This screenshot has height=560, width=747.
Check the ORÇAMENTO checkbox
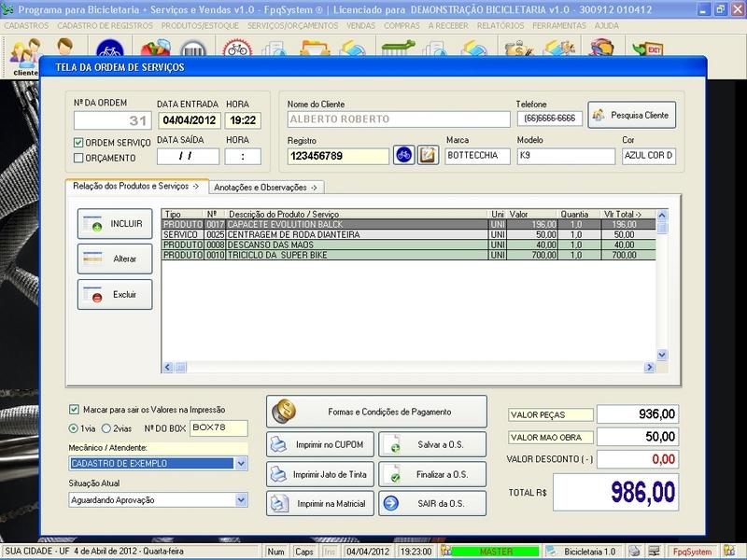pyautogui.click(x=79, y=159)
